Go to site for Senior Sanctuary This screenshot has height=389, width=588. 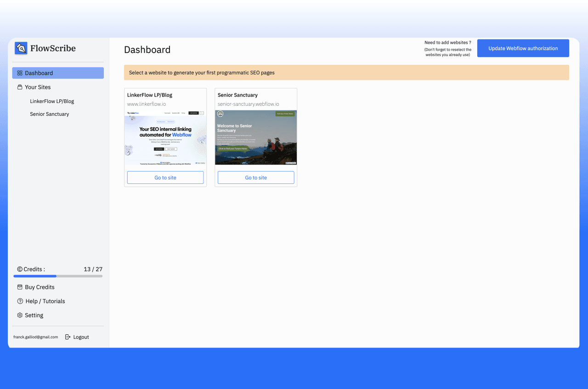(x=256, y=177)
